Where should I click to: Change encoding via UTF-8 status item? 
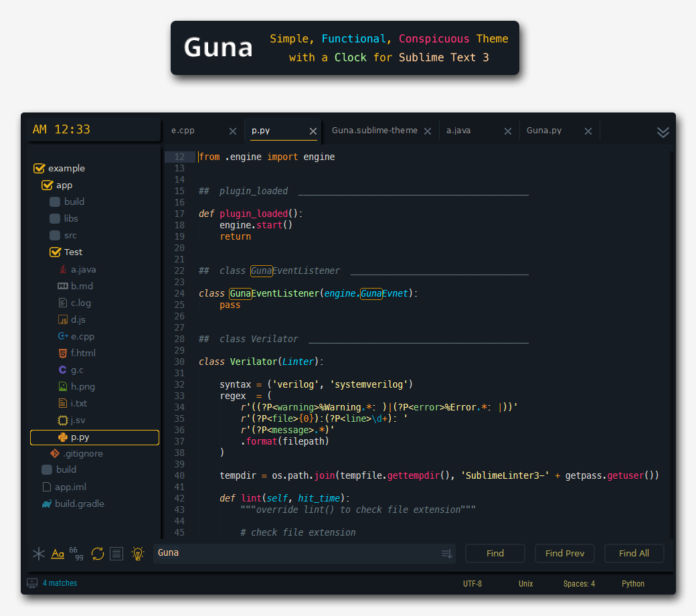point(472,584)
